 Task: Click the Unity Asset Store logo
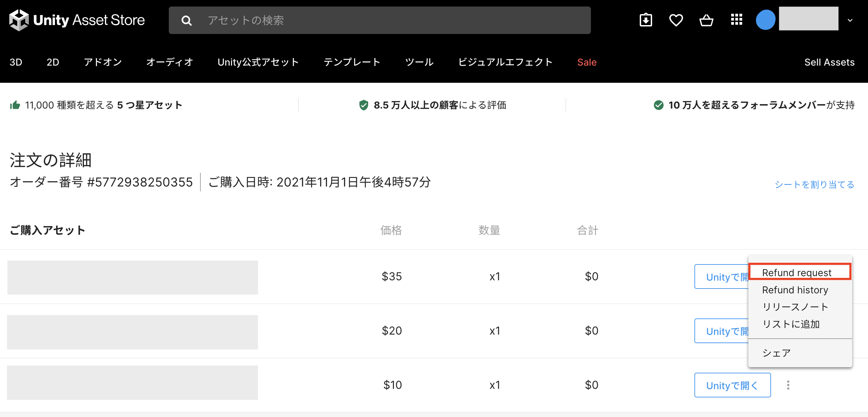pos(77,20)
